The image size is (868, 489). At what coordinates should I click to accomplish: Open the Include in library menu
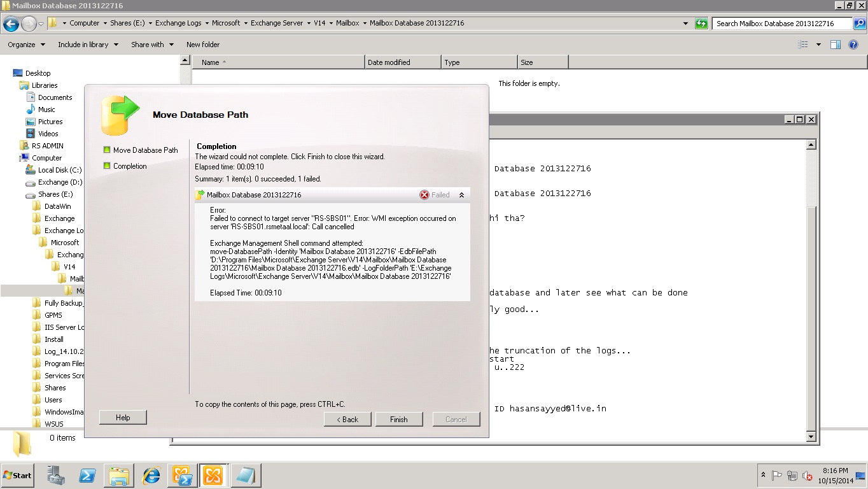tap(87, 45)
